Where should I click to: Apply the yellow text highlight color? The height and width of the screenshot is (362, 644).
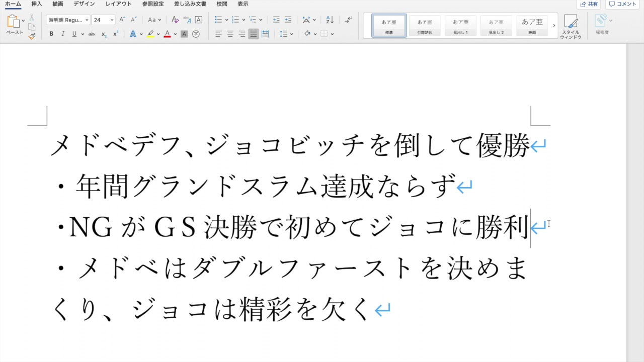pos(150,34)
